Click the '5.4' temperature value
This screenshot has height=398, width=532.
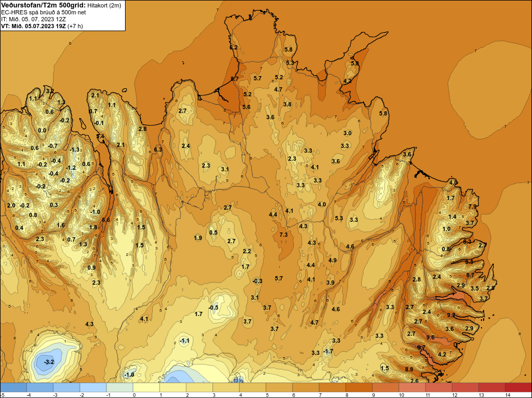100,136
